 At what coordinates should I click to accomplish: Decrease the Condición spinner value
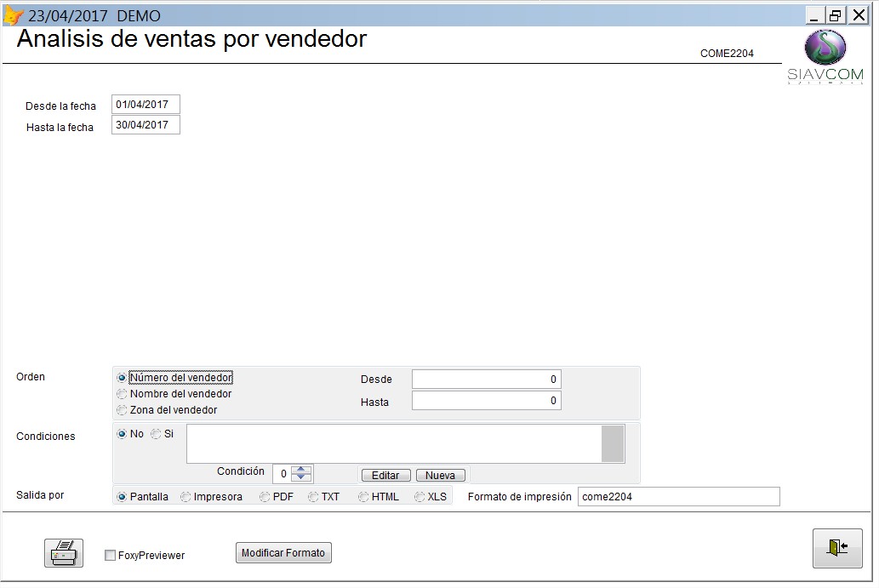click(x=301, y=477)
